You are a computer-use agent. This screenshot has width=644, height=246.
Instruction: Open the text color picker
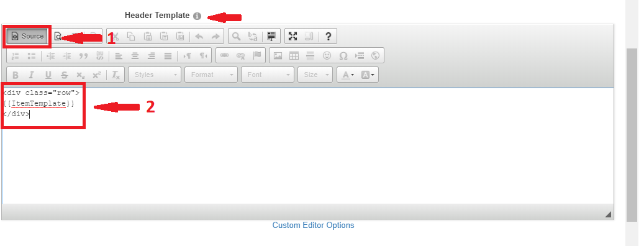348,75
